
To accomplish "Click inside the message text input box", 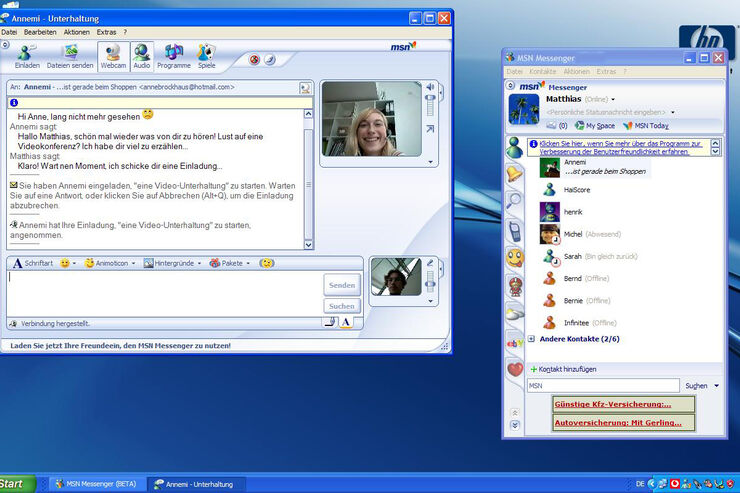I will click(165, 293).
